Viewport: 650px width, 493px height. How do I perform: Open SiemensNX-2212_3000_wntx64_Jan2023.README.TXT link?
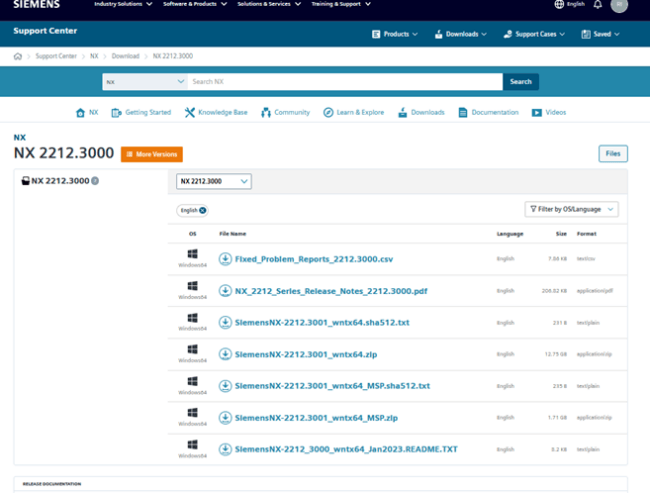[346, 449]
